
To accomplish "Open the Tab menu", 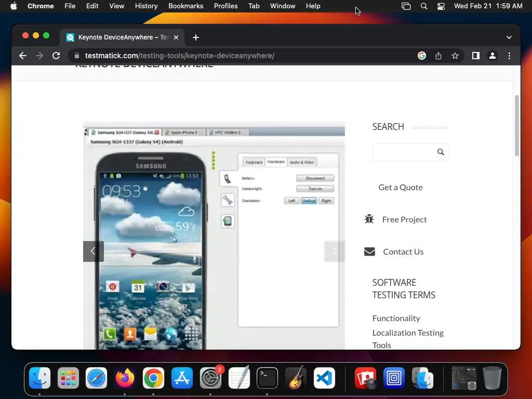I will click(254, 6).
